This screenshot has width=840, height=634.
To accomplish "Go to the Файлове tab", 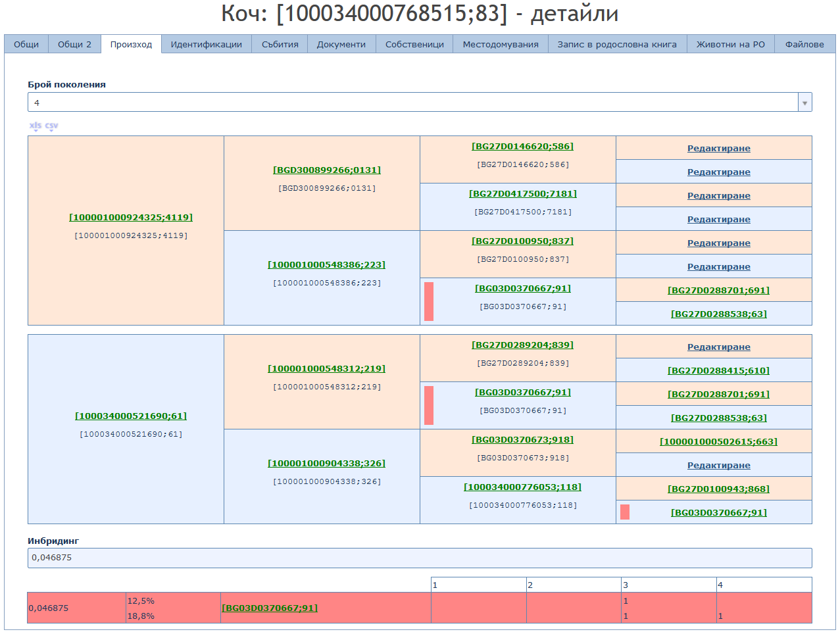I will tap(804, 45).
